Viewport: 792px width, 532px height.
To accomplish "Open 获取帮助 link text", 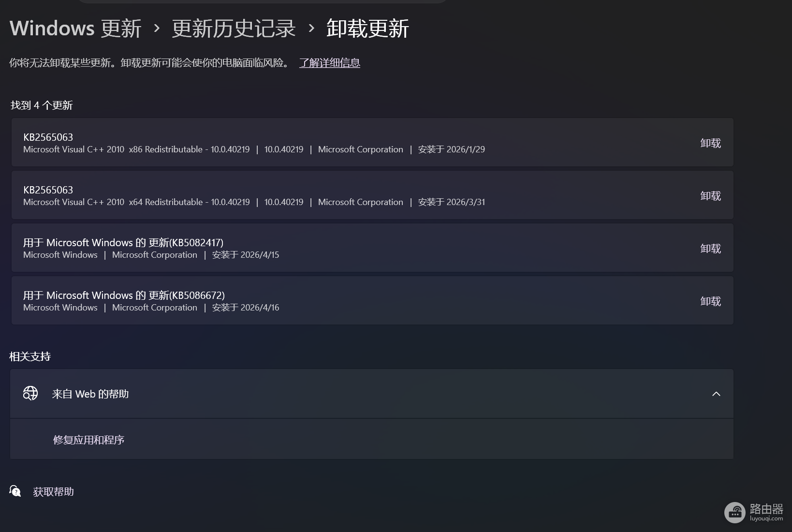I will 53,492.
